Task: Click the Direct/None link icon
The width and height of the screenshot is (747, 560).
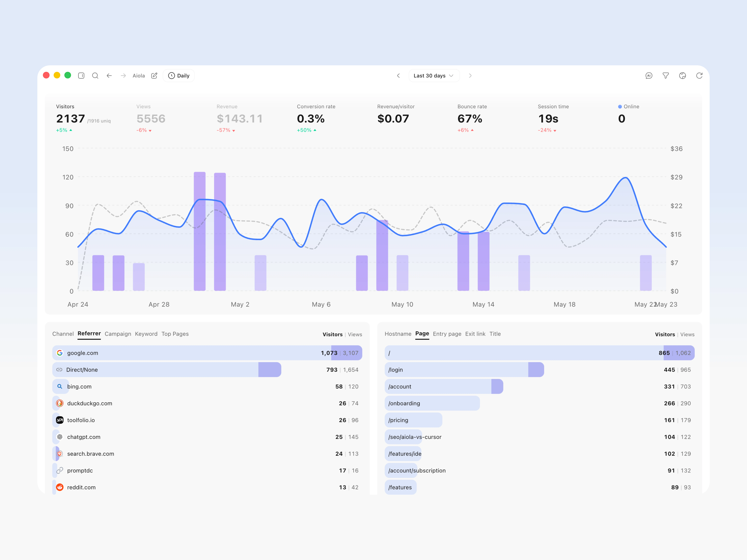Action: (x=59, y=370)
